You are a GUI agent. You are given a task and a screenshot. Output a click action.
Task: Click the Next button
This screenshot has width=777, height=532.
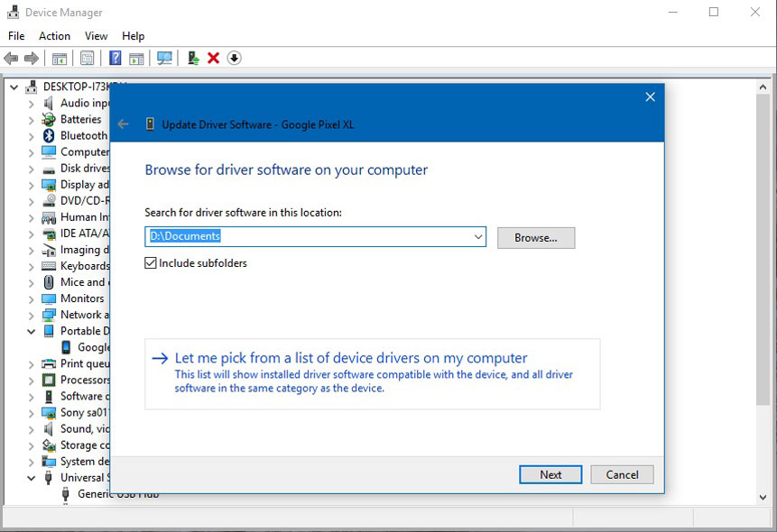550,474
